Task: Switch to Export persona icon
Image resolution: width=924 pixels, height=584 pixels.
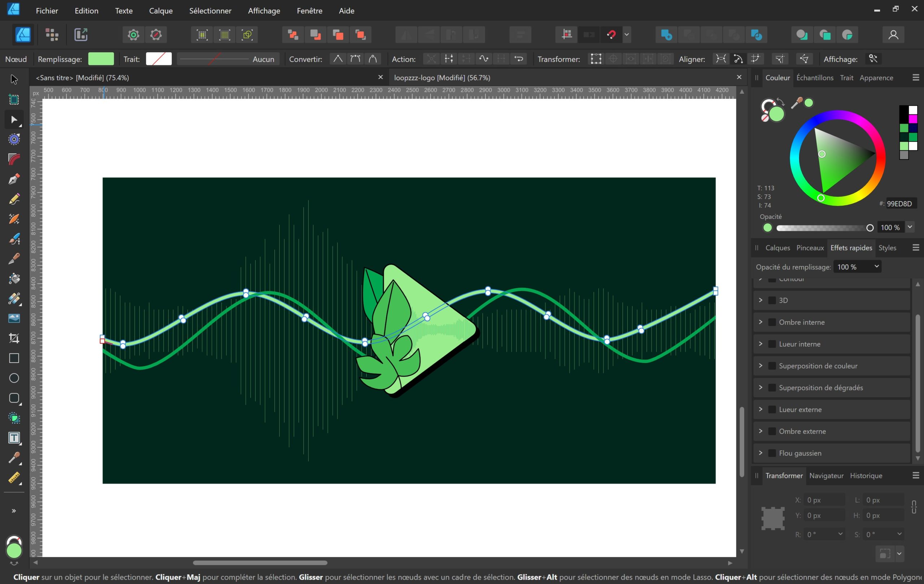Action: (81, 35)
